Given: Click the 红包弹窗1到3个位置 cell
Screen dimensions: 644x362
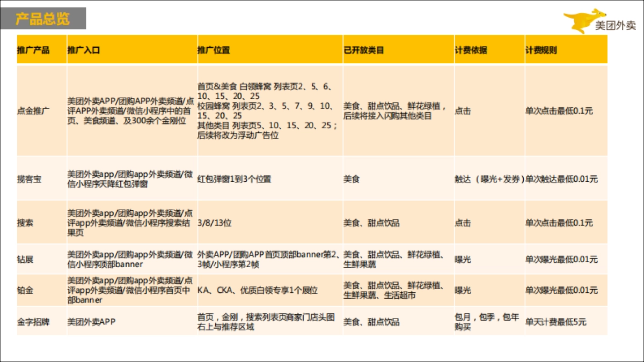Looking at the screenshot, I should point(235,180).
